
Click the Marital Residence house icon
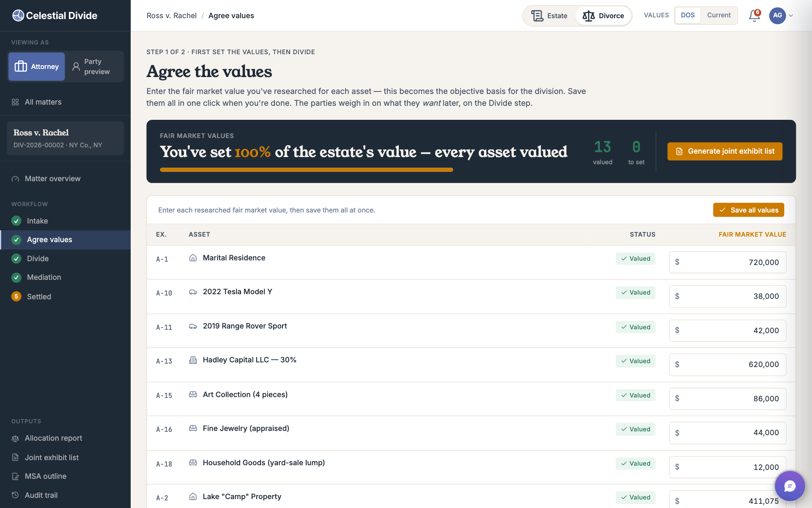(193, 258)
